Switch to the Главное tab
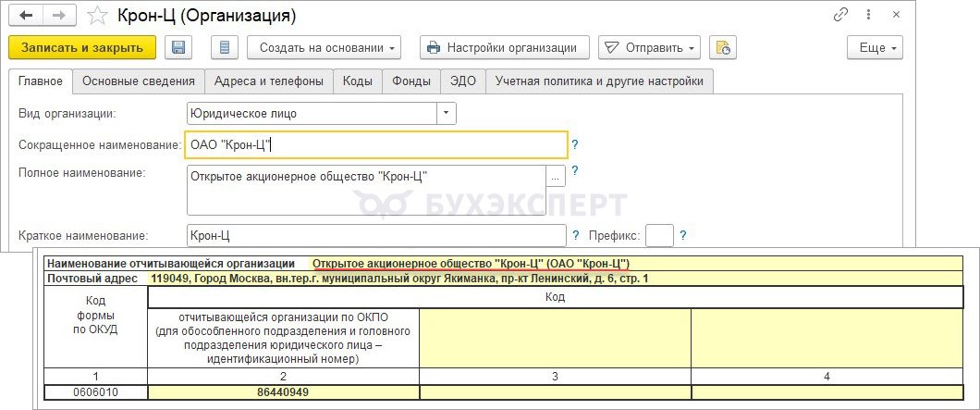 [41, 81]
